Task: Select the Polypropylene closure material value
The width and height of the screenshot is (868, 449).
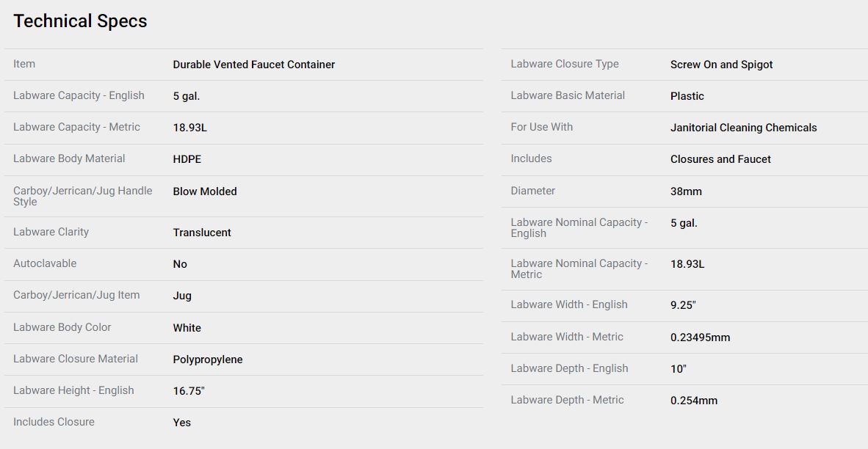Action: (x=208, y=359)
